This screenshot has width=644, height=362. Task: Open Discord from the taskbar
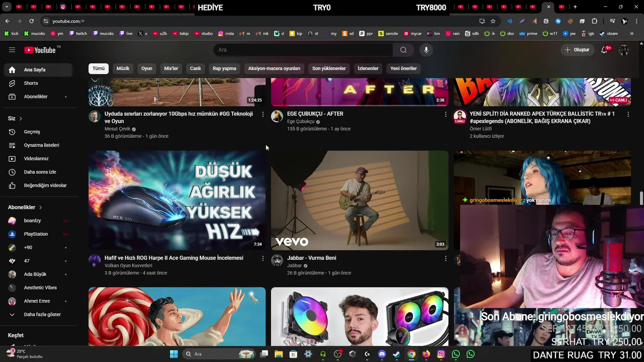tap(382, 354)
